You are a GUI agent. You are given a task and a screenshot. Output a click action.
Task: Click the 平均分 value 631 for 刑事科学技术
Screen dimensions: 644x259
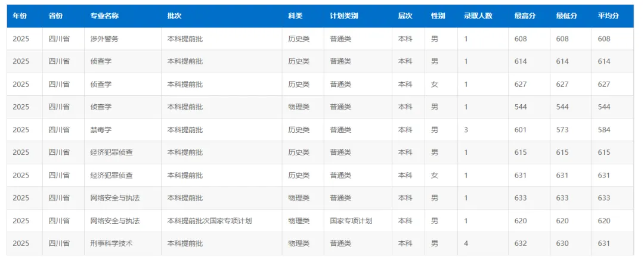click(604, 244)
